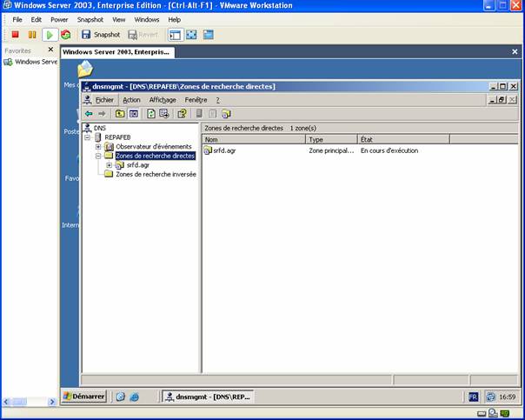The width and height of the screenshot is (525, 420).
Task: Click the dnsmgmt taskbar button
Action: pos(208,397)
